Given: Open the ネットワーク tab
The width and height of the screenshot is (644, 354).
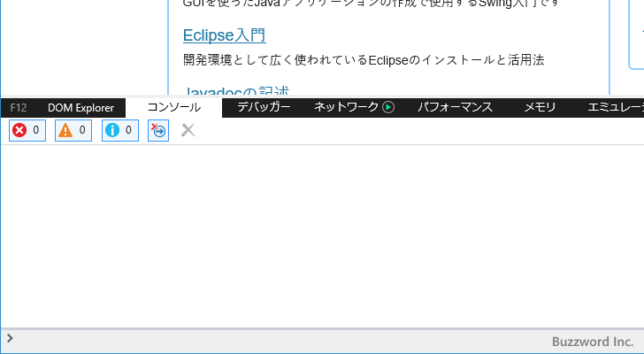Looking at the screenshot, I should coord(346,108).
